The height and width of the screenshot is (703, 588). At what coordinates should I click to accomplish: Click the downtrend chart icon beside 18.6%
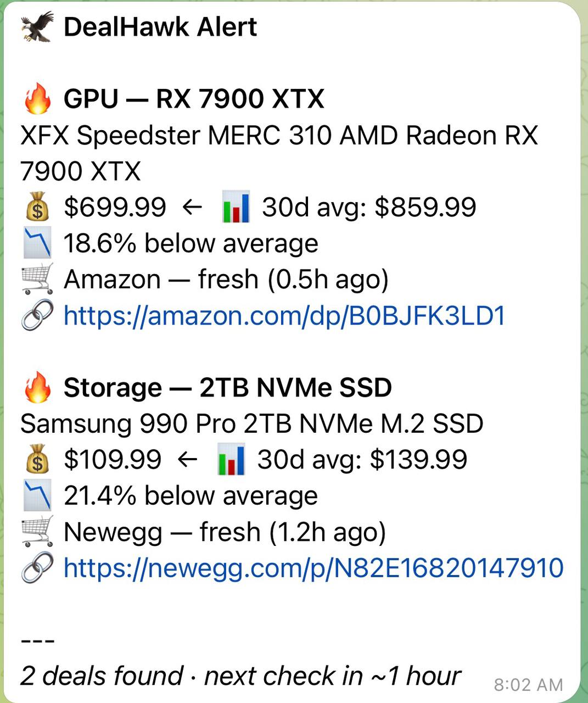[x=37, y=243]
